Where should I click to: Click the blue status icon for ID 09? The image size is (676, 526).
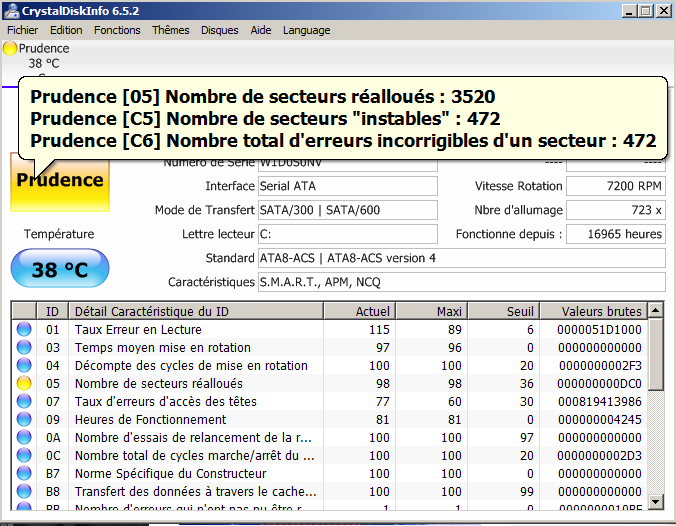click(24, 420)
